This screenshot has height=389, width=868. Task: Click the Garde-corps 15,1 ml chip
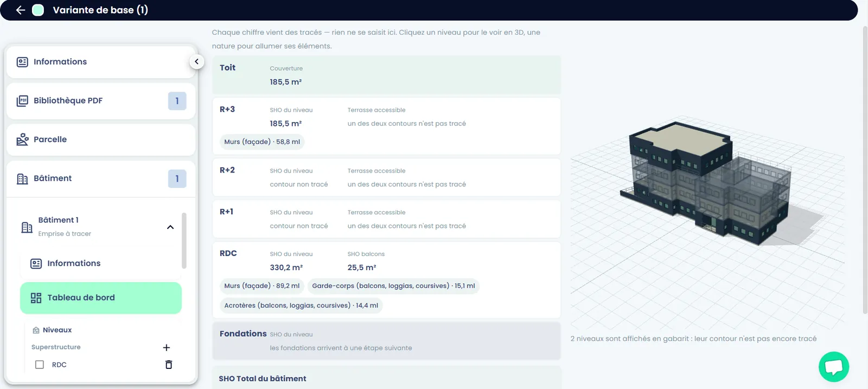393,286
